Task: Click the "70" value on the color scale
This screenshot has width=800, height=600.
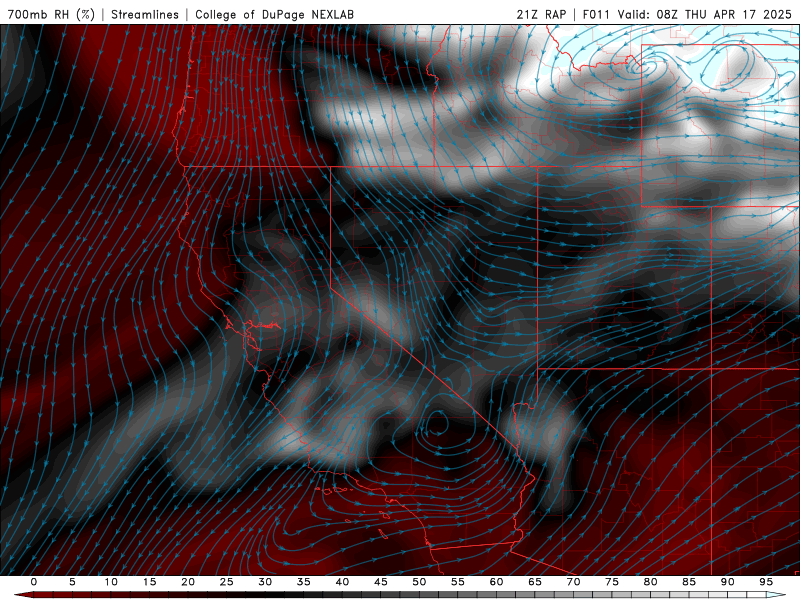Action: click(573, 582)
